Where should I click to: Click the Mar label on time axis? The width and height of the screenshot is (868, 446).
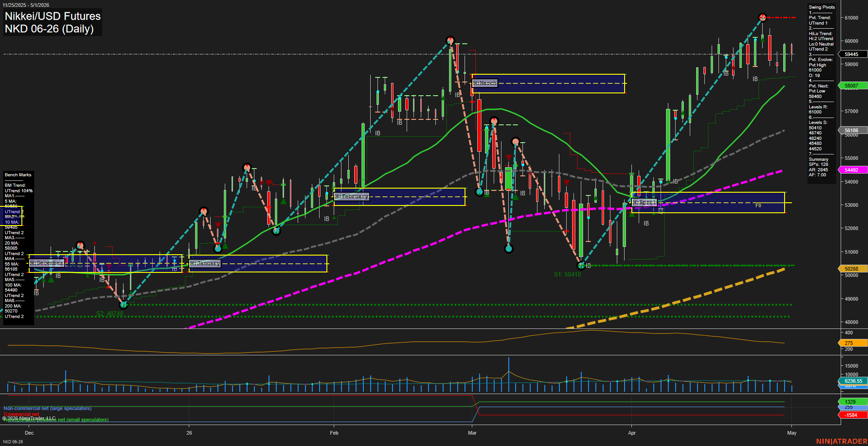(x=472, y=433)
